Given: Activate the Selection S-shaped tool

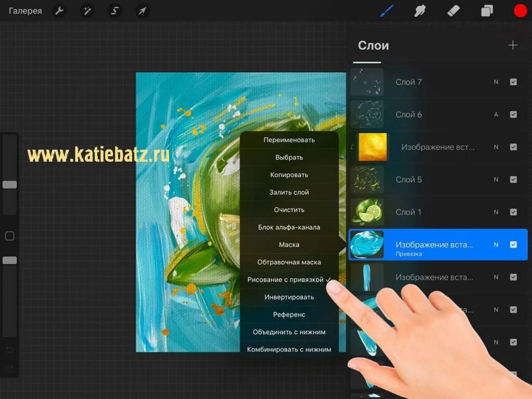Looking at the screenshot, I should point(115,11).
